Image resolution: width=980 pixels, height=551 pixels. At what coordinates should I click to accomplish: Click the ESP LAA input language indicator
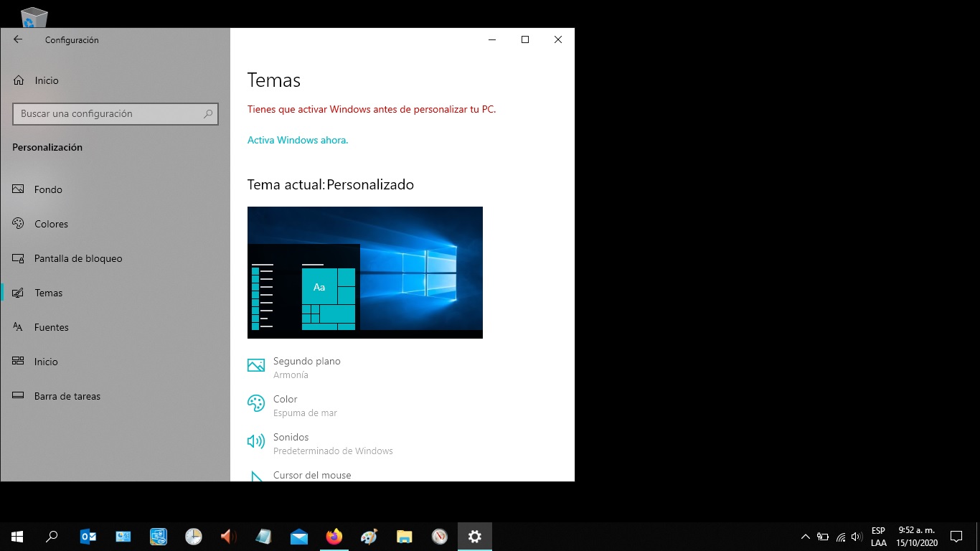tap(878, 537)
